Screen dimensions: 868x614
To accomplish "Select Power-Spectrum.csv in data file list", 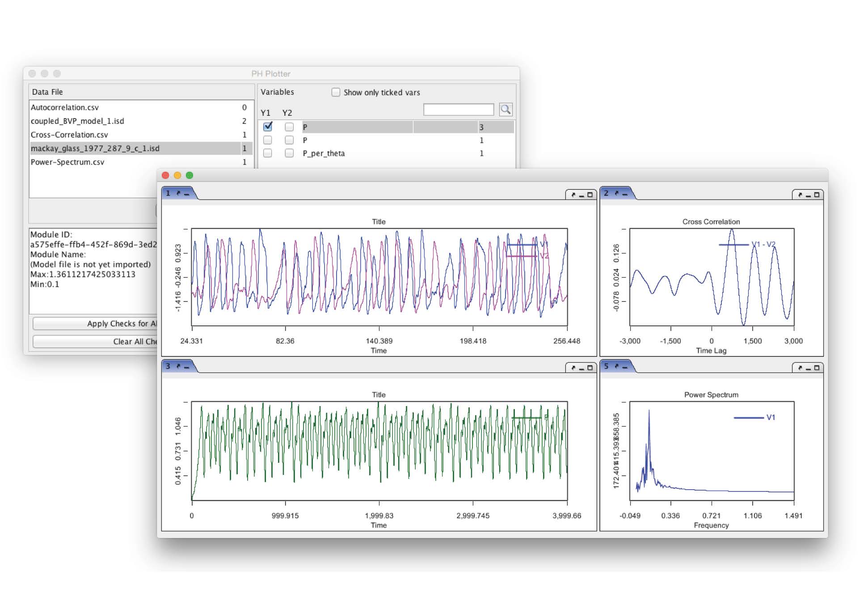I will [x=67, y=162].
